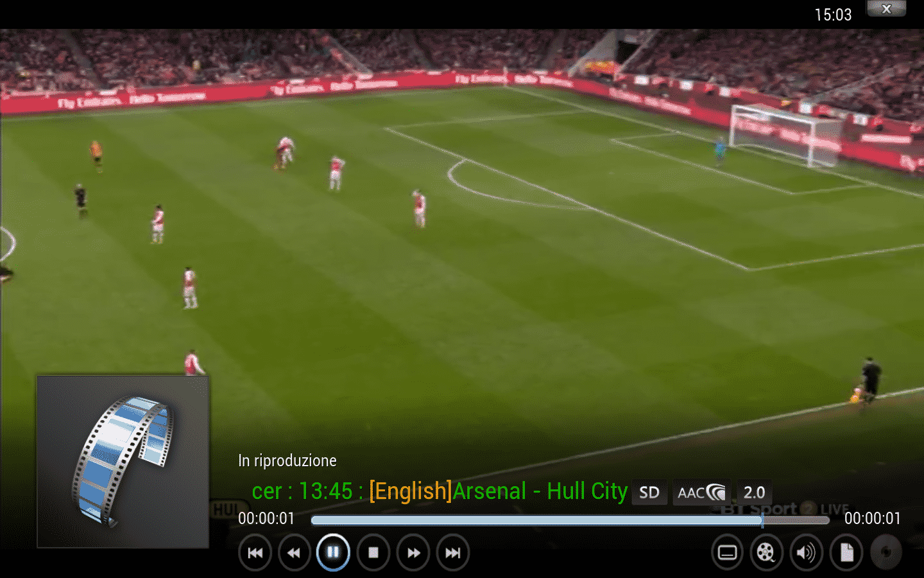Click the seek progress bar
Image resolution: width=924 pixels, height=578 pixels.
click(x=570, y=520)
